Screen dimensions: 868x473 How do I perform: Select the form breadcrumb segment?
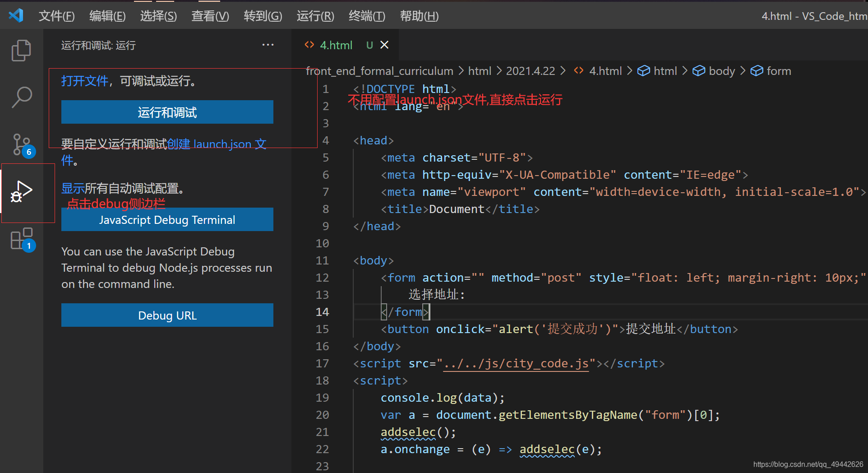tap(779, 71)
